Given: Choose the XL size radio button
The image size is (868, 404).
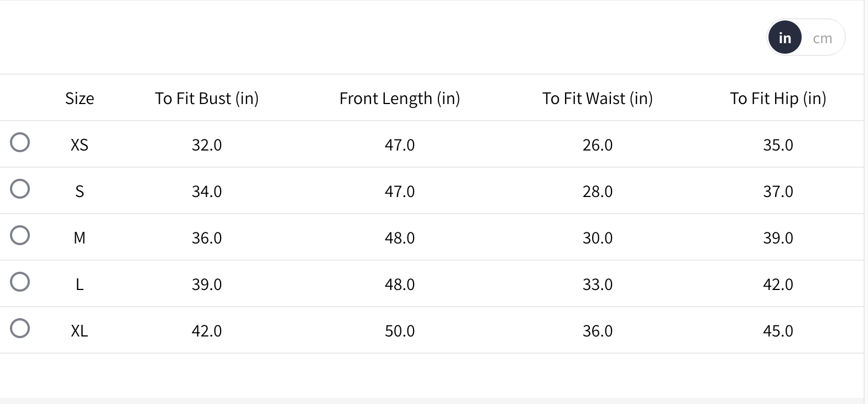Looking at the screenshot, I should tap(20, 328).
